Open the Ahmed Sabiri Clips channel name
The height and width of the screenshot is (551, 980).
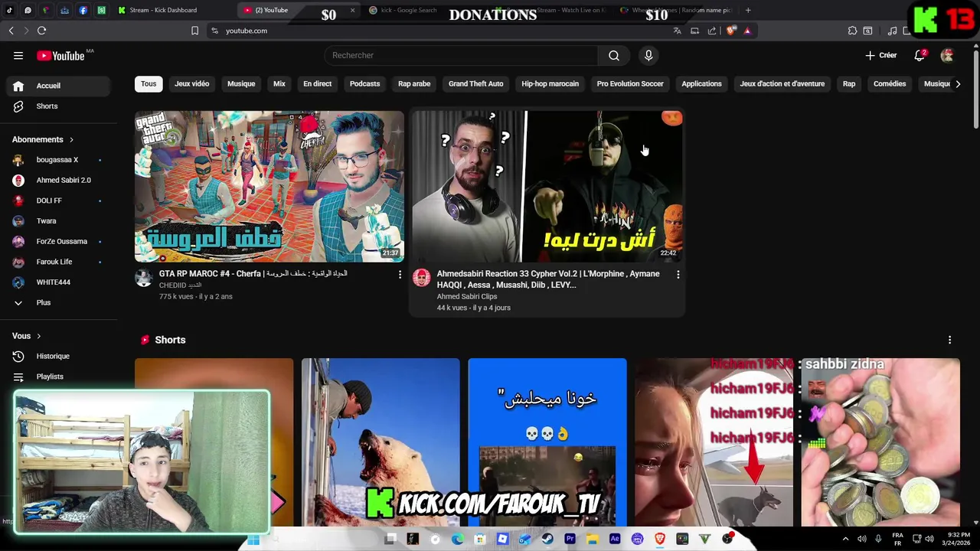(x=466, y=296)
